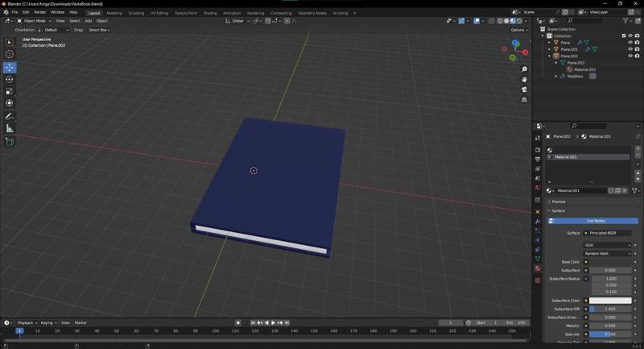Choose the Annotate pencil tool
Viewport: 644px width, 349px height.
tap(10, 117)
